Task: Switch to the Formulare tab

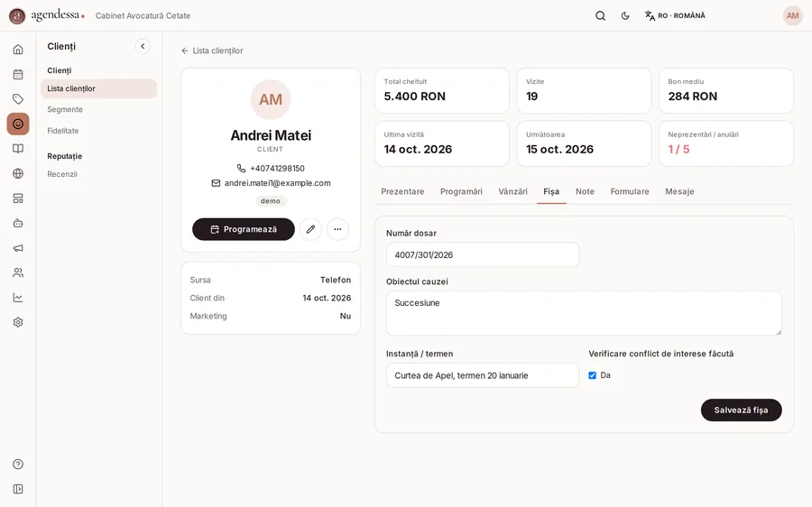Action: tap(629, 191)
